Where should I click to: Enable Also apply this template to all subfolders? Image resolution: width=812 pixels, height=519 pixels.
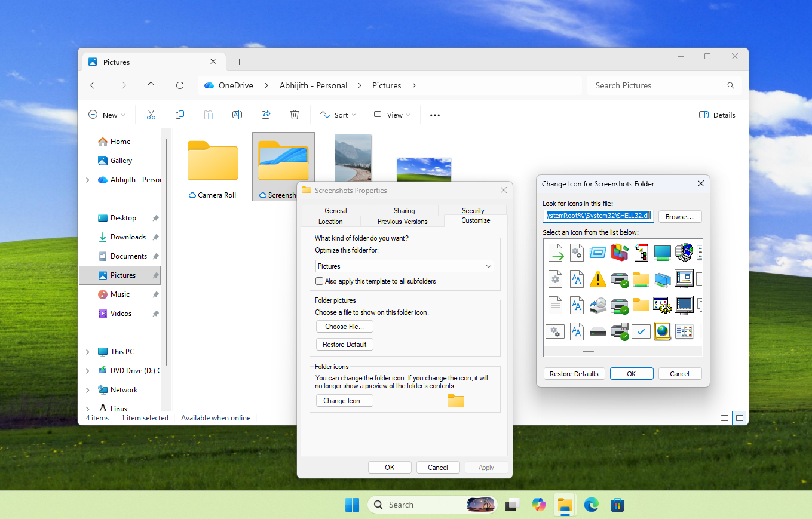coord(319,281)
